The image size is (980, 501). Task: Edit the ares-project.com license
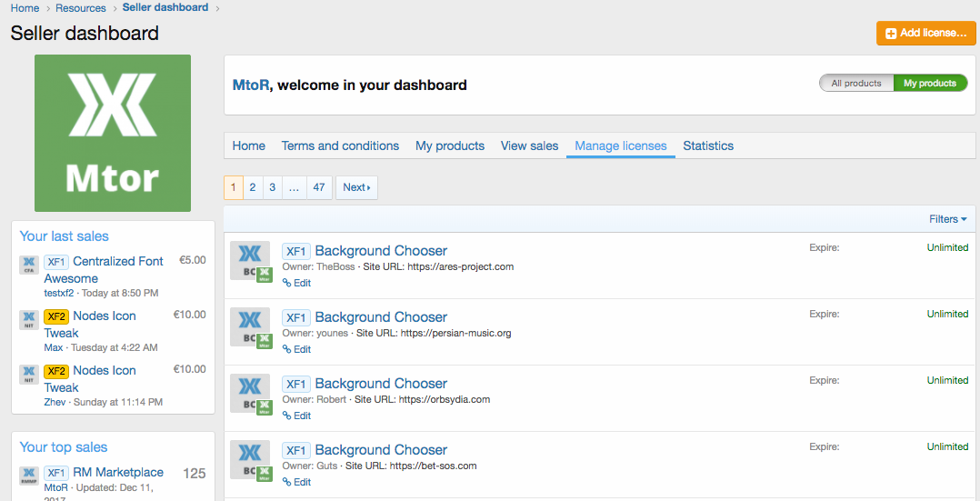click(x=297, y=283)
